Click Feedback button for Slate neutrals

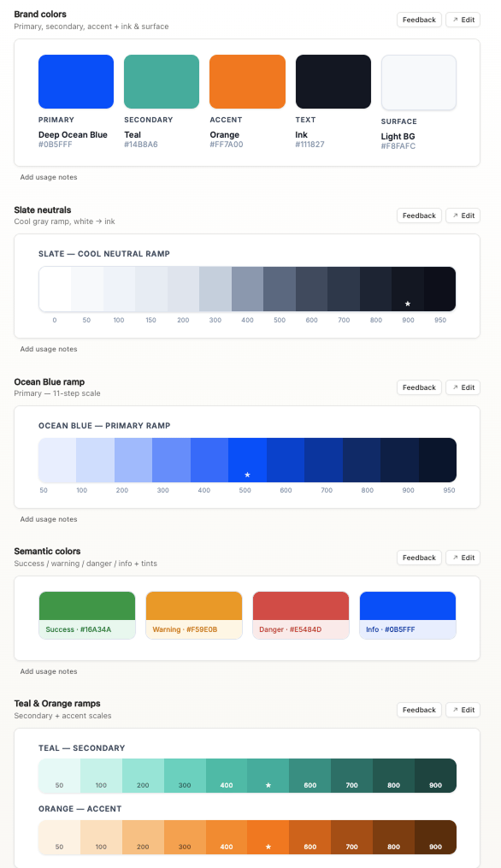click(x=419, y=216)
